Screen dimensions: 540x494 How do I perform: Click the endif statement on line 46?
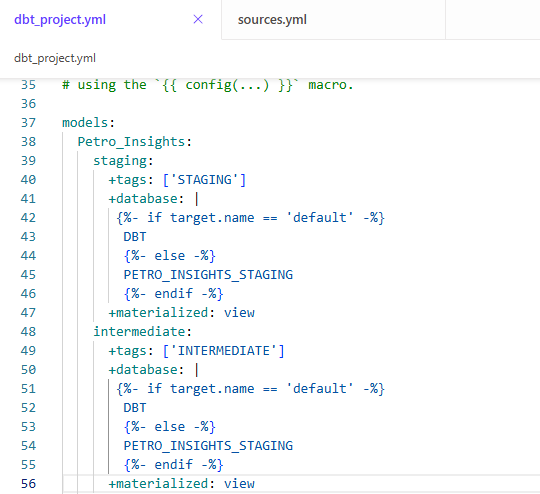pyautogui.click(x=173, y=294)
